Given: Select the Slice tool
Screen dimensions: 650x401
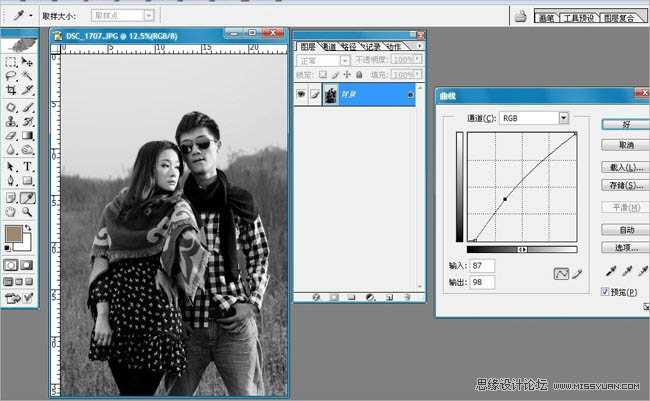Looking at the screenshot, I should (x=27, y=90).
